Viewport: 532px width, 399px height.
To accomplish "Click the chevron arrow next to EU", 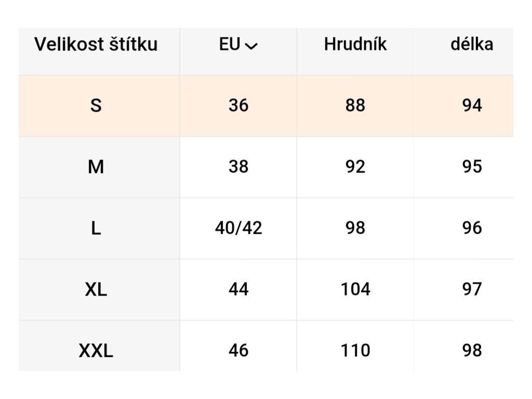I will point(251,46).
